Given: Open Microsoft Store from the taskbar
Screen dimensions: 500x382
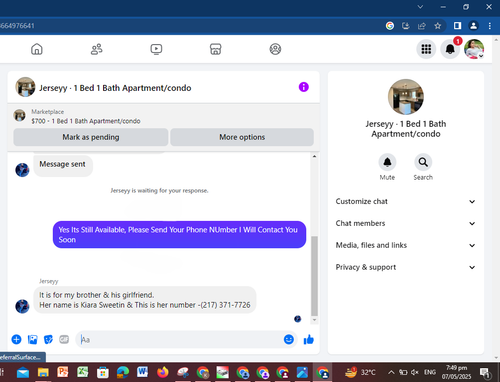Looking at the screenshot, I should tap(103, 372).
